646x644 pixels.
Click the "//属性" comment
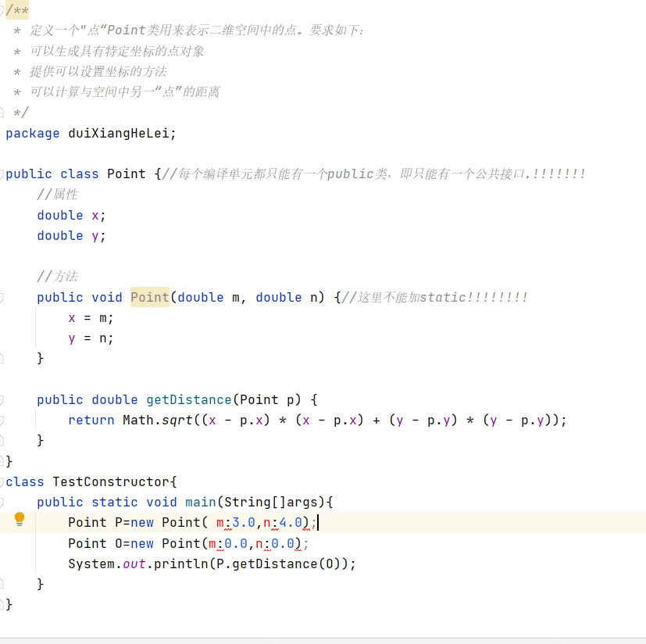point(57,194)
